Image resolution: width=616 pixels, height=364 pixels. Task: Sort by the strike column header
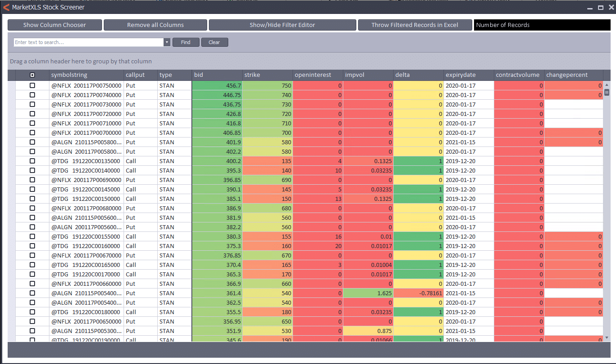pos(267,75)
